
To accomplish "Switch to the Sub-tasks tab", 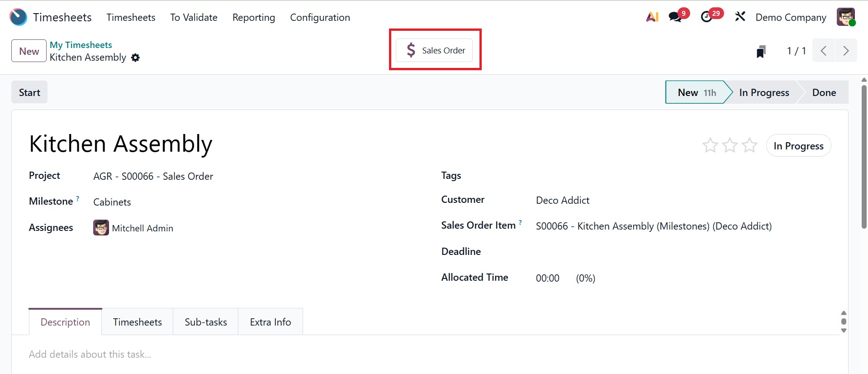I will coord(206,322).
